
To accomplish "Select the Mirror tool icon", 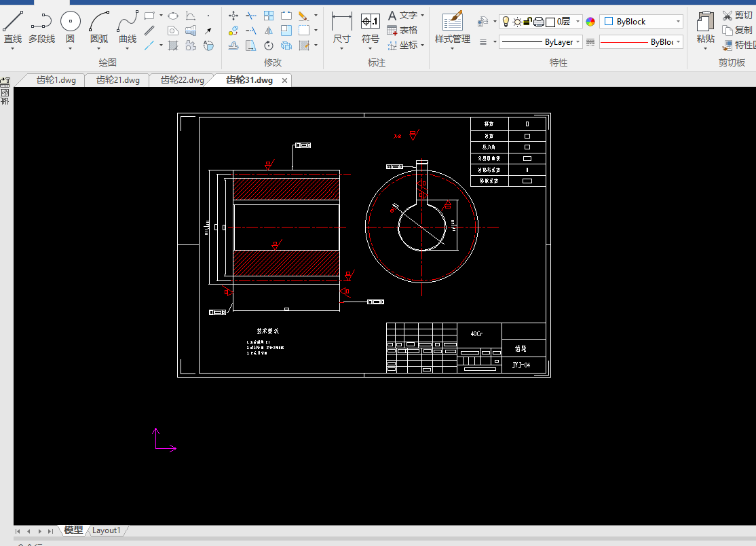I will click(269, 30).
